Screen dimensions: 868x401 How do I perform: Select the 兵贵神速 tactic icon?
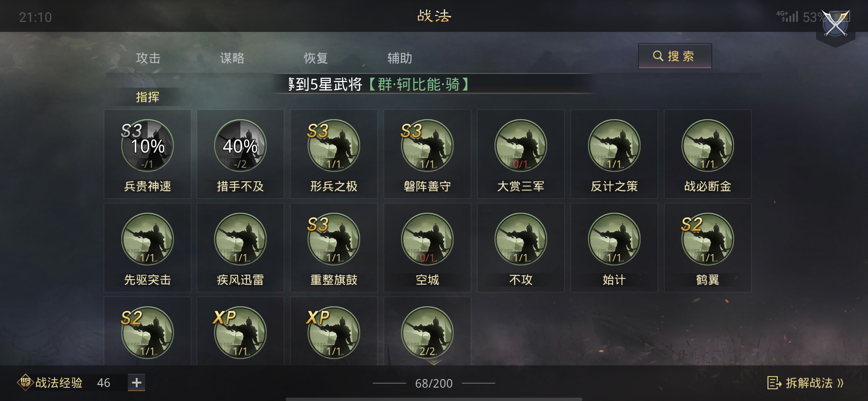[x=148, y=146]
